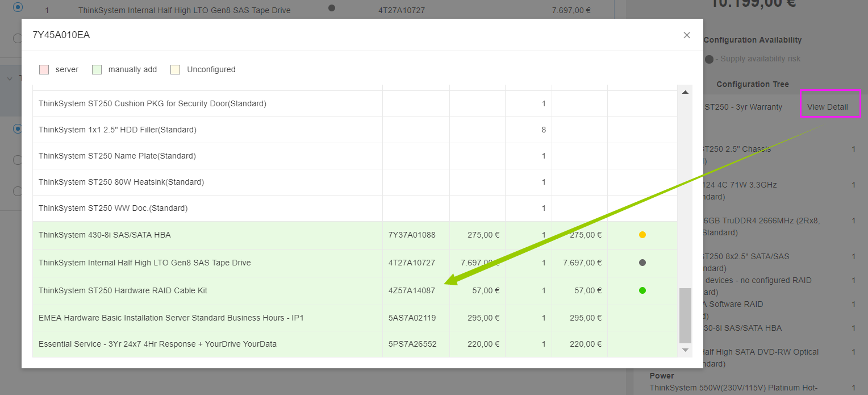The width and height of the screenshot is (868, 395).
Task: Collapse the section chevron on the background page
Action: tap(10, 78)
